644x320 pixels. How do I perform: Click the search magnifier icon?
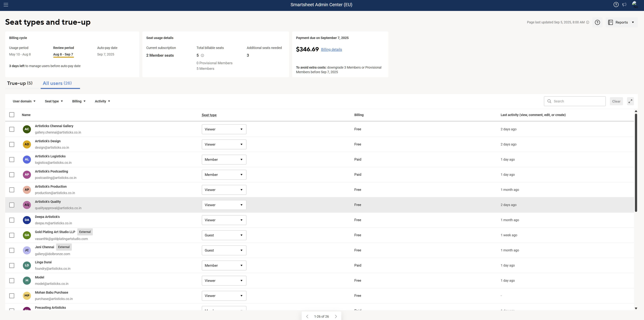(549, 101)
